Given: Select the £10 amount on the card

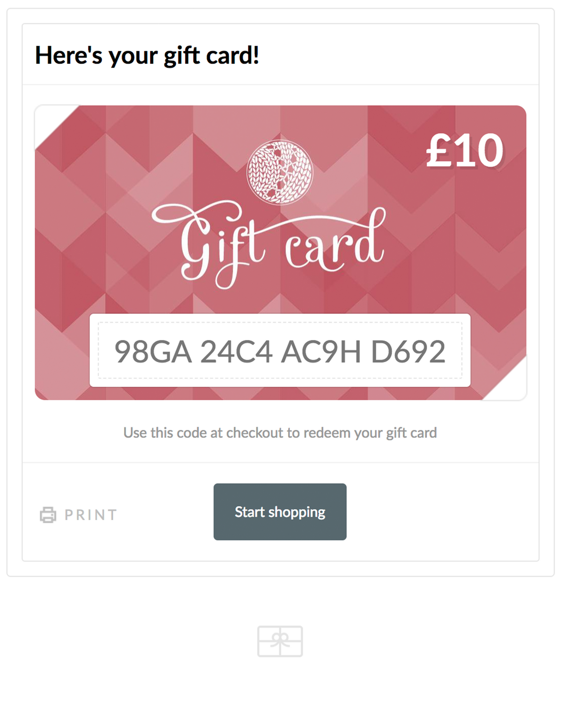Looking at the screenshot, I should tap(465, 151).
